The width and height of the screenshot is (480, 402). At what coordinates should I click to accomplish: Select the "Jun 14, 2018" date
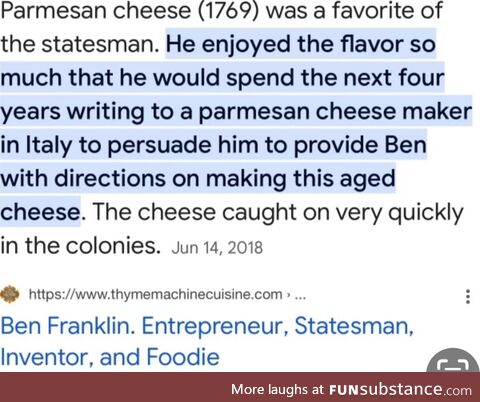(x=217, y=248)
